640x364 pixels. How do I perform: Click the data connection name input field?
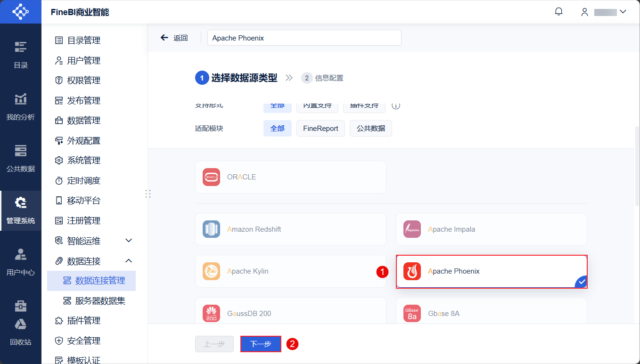coord(304,38)
